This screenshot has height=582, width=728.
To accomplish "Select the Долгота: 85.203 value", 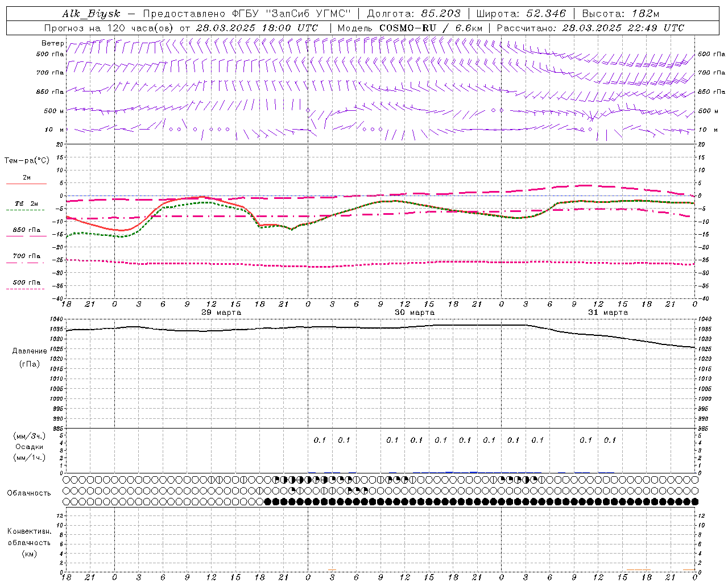I will pos(413,14).
